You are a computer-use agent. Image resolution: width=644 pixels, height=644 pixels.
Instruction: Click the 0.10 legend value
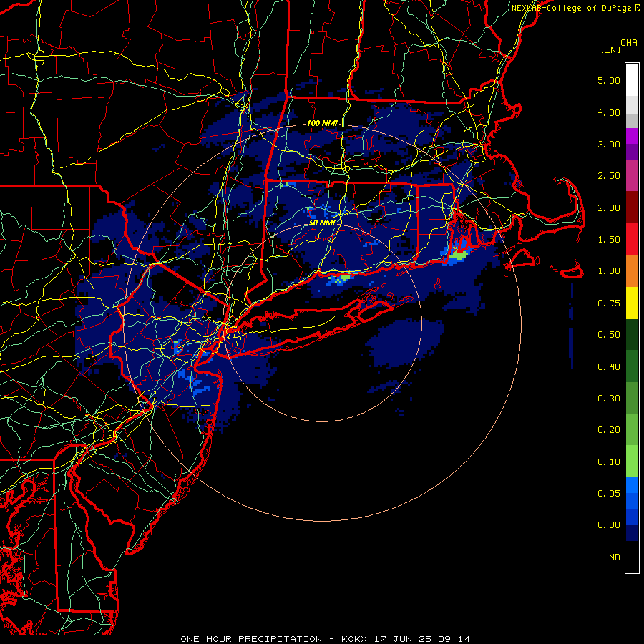tap(609, 462)
